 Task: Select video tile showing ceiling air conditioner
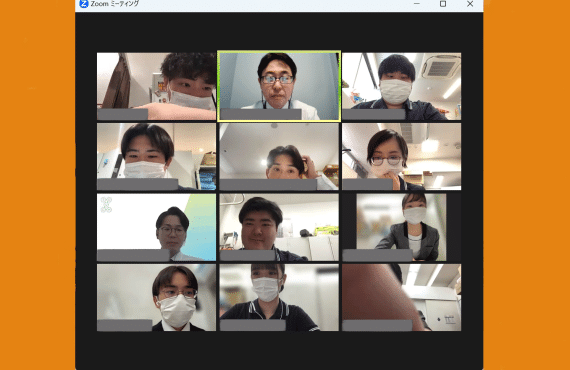pyautogui.click(x=401, y=86)
